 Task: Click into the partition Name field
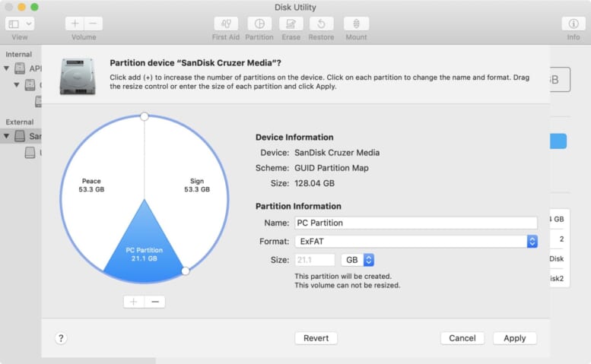416,223
